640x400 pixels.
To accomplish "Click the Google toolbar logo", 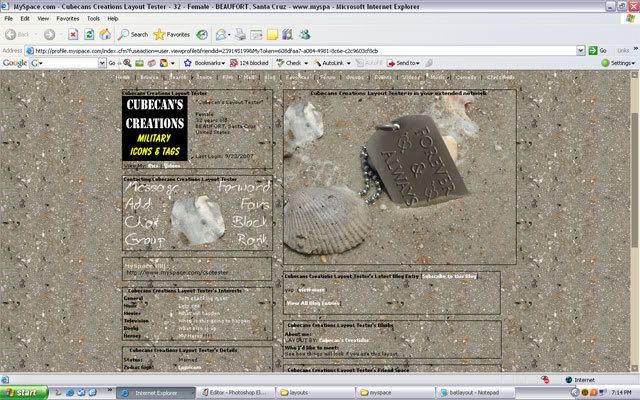I will tap(15, 63).
